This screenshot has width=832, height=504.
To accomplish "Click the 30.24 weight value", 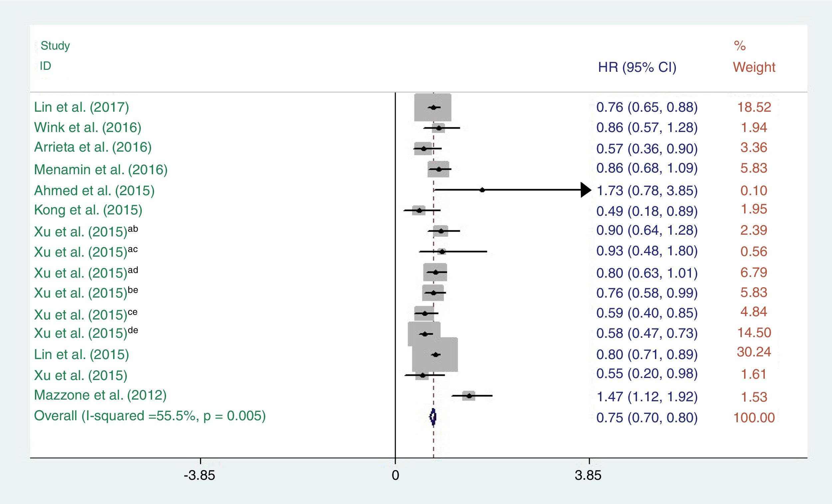I will (x=754, y=352).
